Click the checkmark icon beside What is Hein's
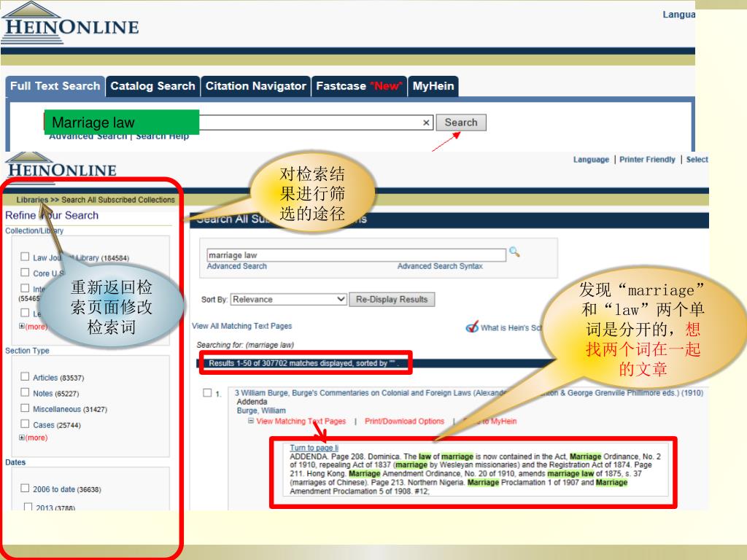This screenshot has height=560, width=747. pos(472,327)
